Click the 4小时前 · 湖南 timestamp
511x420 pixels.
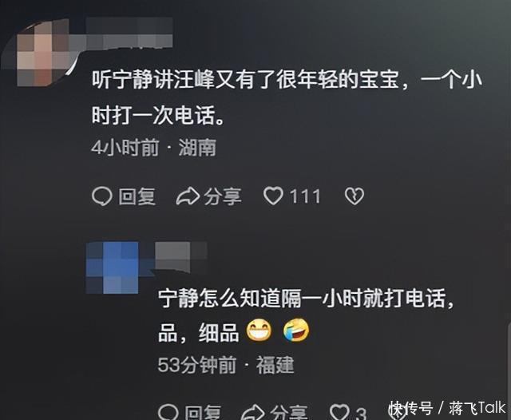[154, 148]
